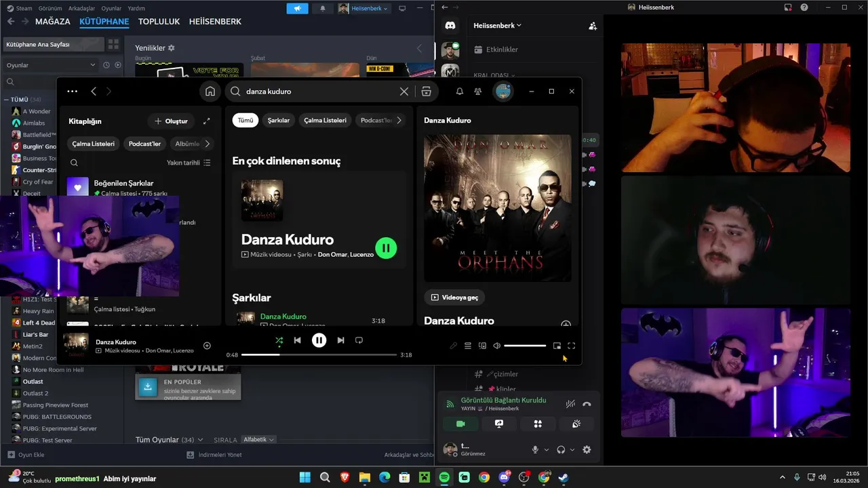Pause playback in bottom player bar
Image resolution: width=868 pixels, height=488 pixels.
[x=319, y=340]
